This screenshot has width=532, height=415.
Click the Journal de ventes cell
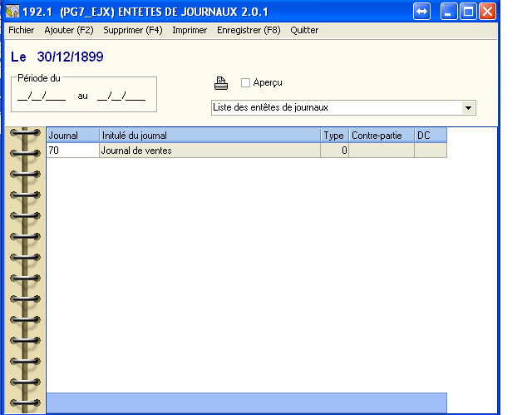click(209, 151)
